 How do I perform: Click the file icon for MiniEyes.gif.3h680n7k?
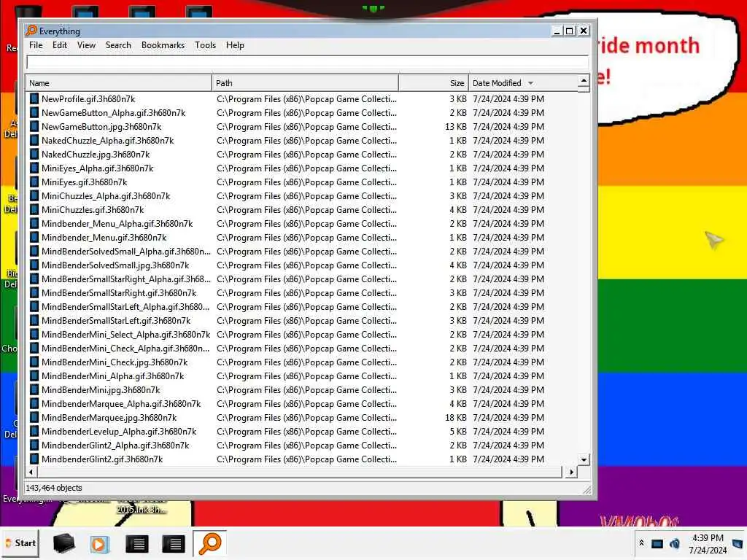34,182
